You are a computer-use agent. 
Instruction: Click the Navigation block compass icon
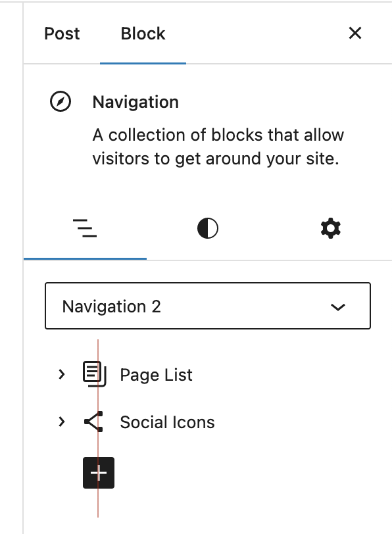click(x=61, y=101)
